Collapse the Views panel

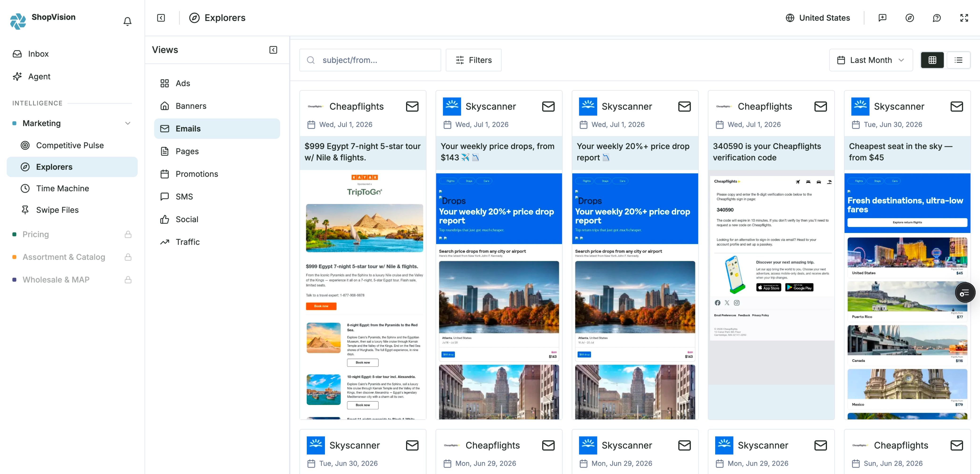click(x=273, y=50)
